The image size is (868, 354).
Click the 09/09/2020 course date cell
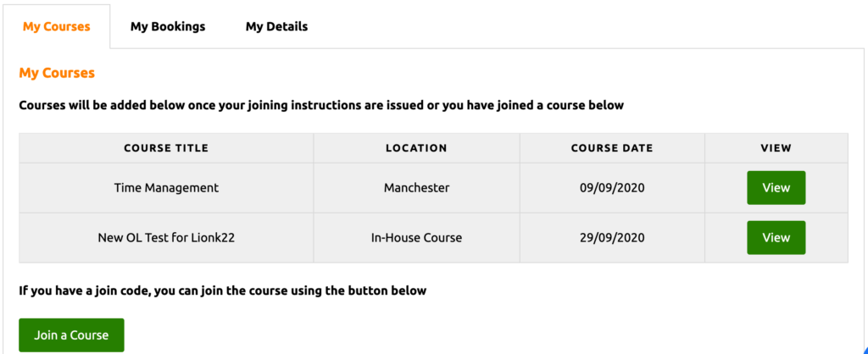coord(612,188)
